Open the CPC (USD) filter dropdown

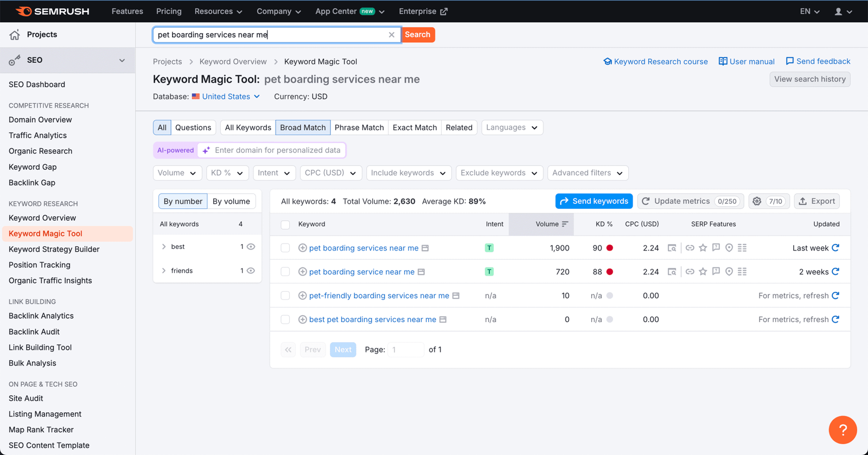pyautogui.click(x=331, y=173)
